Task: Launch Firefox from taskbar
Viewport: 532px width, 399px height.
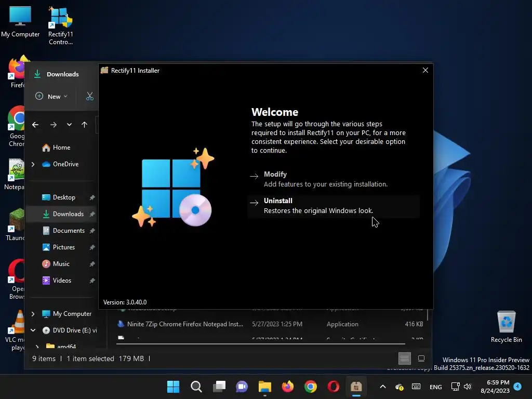Action: (288, 387)
